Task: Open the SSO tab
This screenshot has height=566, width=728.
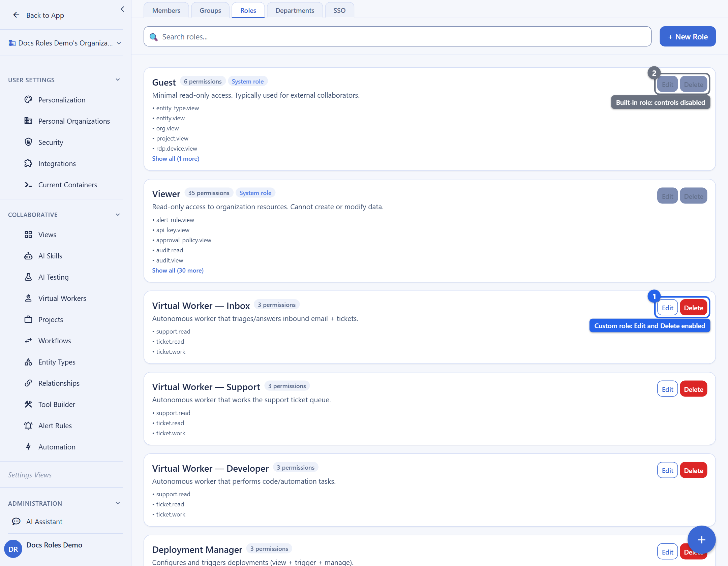Action: [339, 10]
